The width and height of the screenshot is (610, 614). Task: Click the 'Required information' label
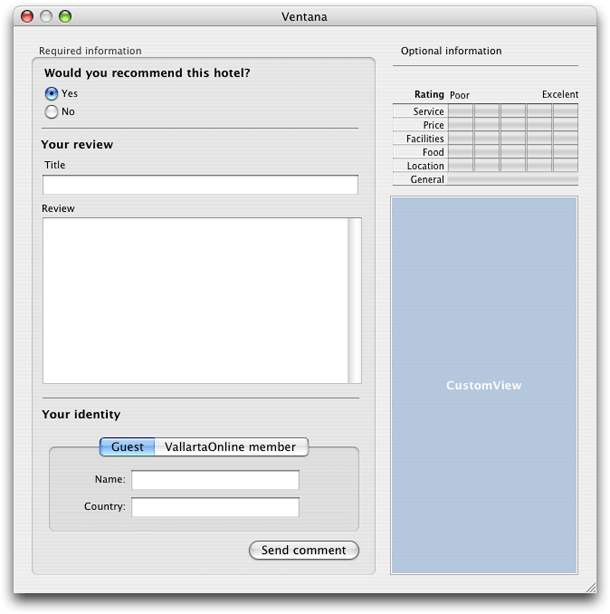pyautogui.click(x=90, y=51)
